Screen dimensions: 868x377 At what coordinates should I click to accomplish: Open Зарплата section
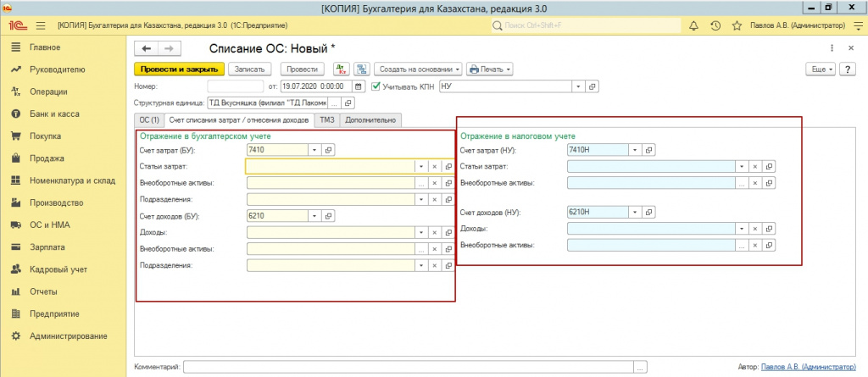tap(47, 247)
